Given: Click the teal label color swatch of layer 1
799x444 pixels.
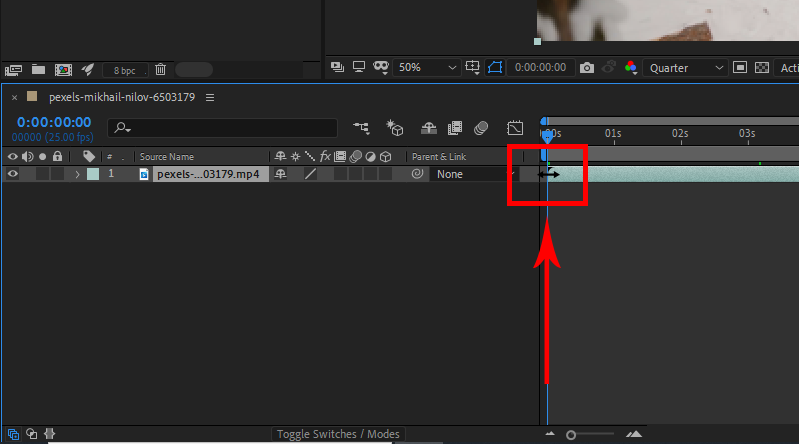Looking at the screenshot, I should point(93,174).
